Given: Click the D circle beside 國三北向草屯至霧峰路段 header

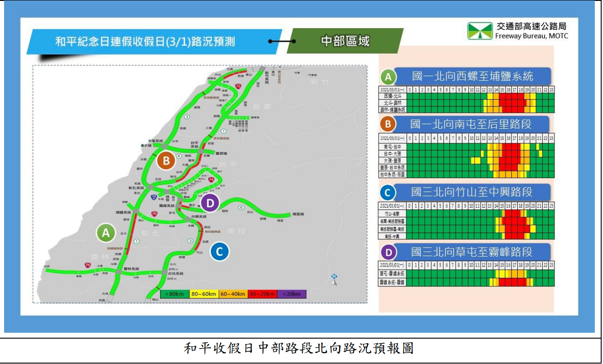Looking at the screenshot, I should click(x=388, y=252).
